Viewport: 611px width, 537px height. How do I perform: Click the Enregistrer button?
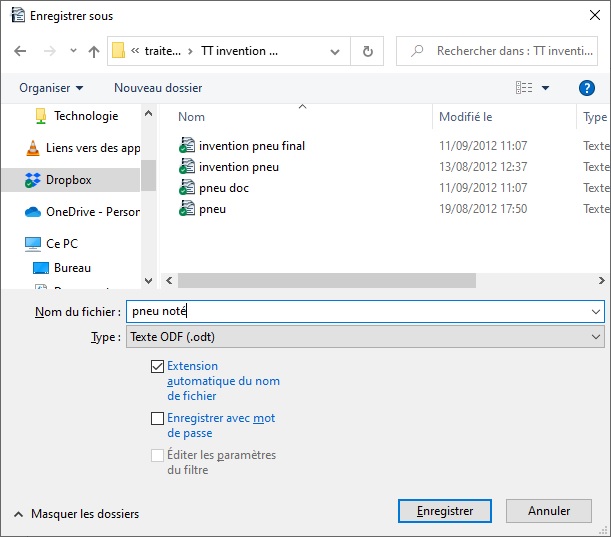point(445,511)
